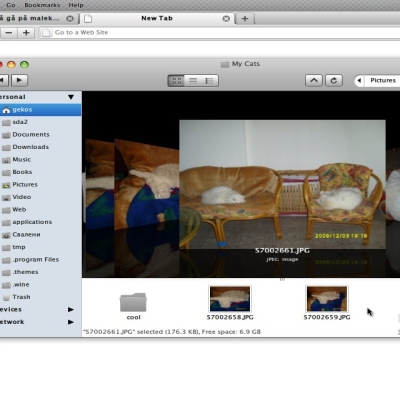Click the My Cats window title
This screenshot has height=400, width=400.
pyautogui.click(x=246, y=64)
